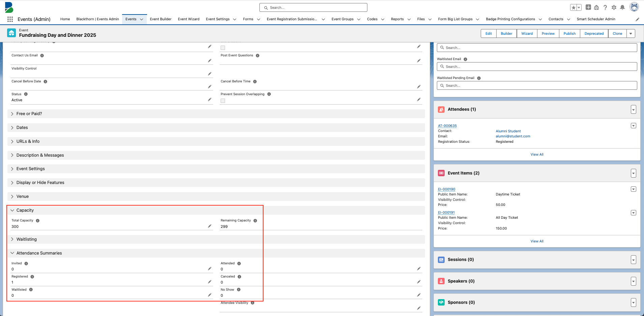The width and height of the screenshot is (644, 316).
Task: Expand the Waitlisting section
Action: click(x=216, y=239)
